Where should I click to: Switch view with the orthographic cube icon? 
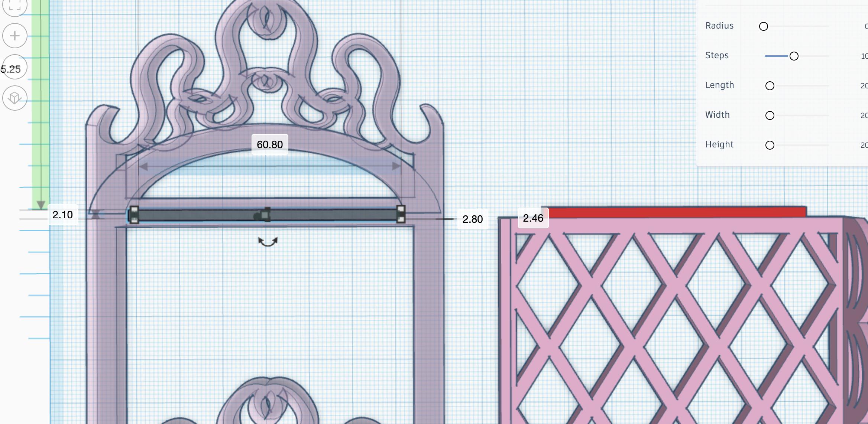click(x=15, y=98)
